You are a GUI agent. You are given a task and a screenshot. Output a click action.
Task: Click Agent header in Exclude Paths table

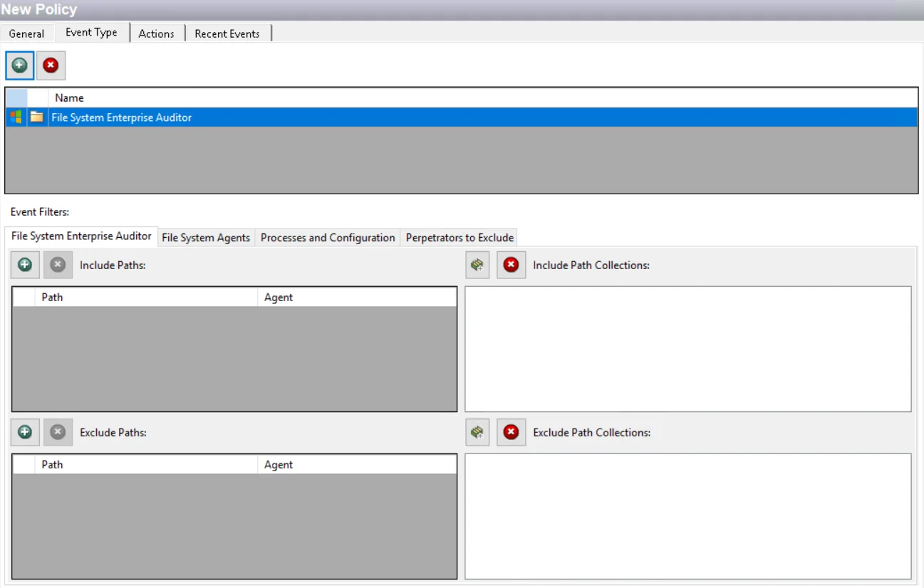(356, 465)
